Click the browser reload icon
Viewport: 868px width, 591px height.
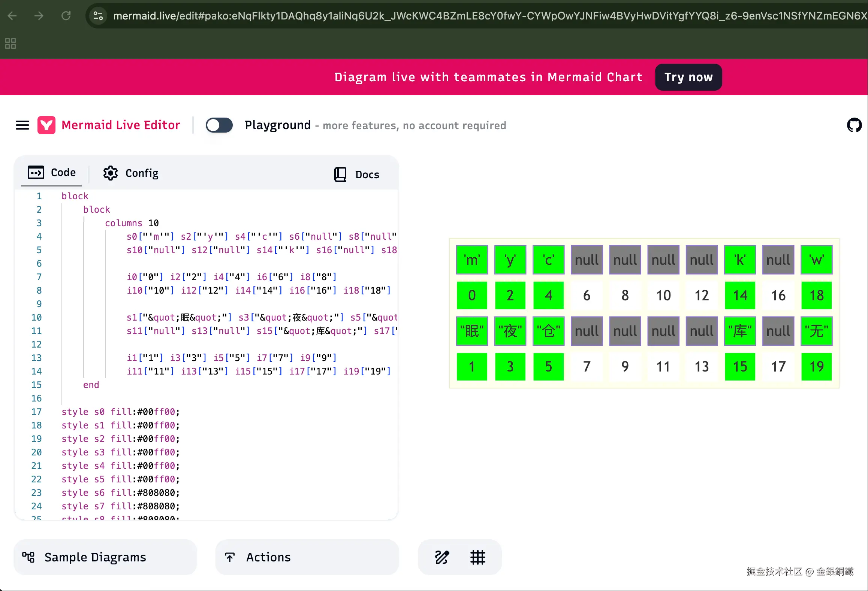coord(66,16)
